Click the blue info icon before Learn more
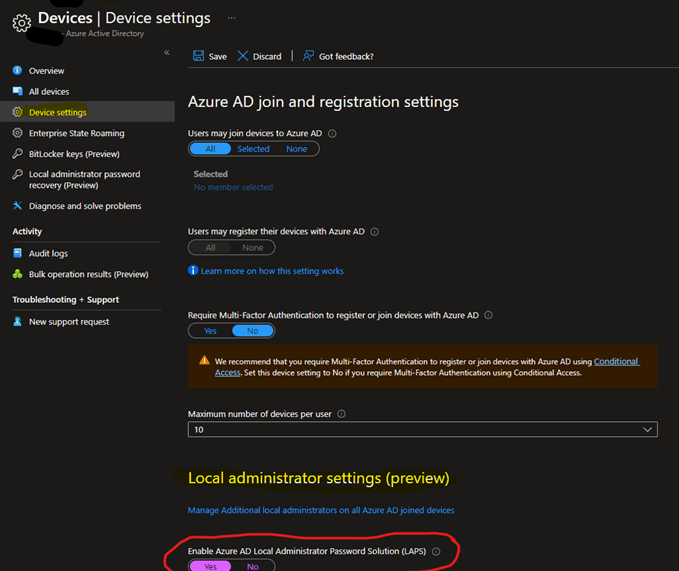The height and width of the screenshot is (571, 679). (x=193, y=270)
